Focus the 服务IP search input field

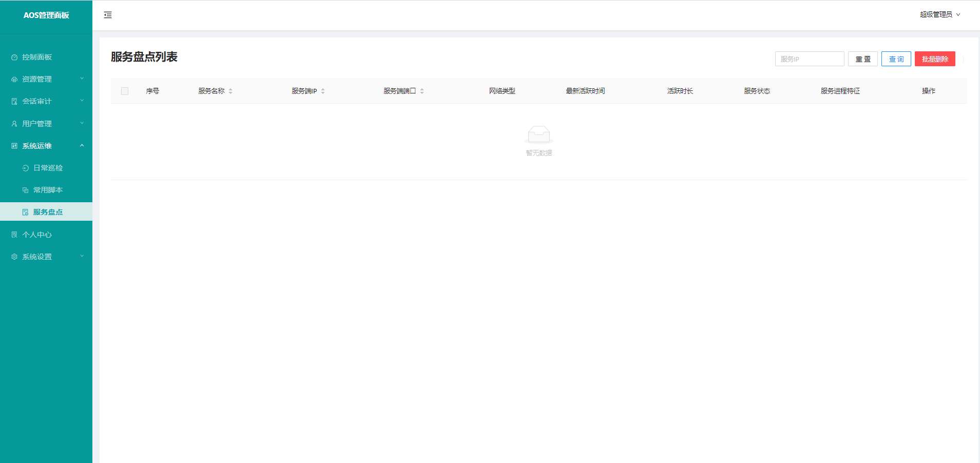(809, 59)
